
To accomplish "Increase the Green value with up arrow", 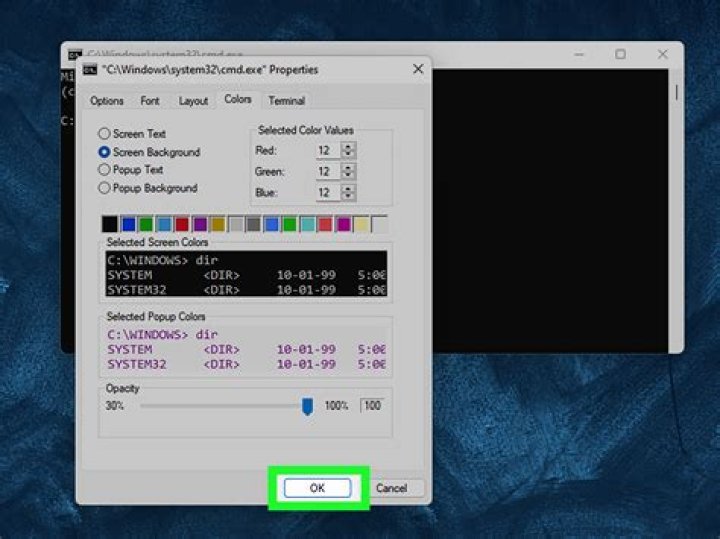I will [x=348, y=168].
